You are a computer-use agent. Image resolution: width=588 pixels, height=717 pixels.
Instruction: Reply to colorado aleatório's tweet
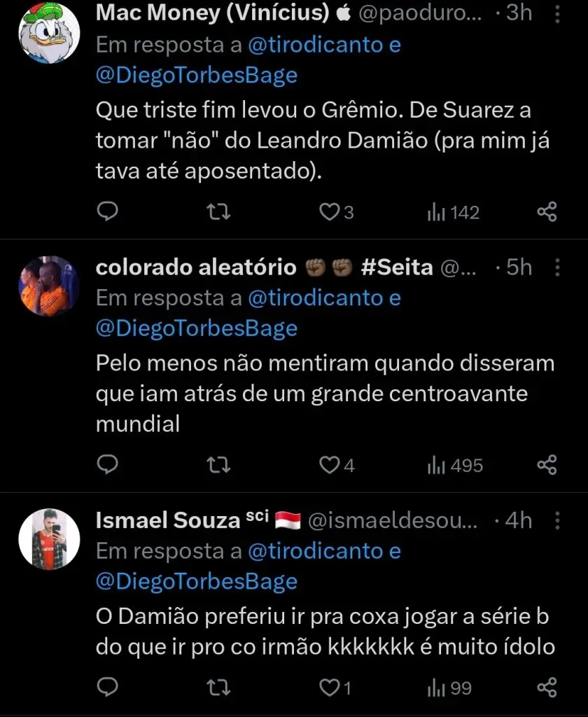[x=106, y=464]
